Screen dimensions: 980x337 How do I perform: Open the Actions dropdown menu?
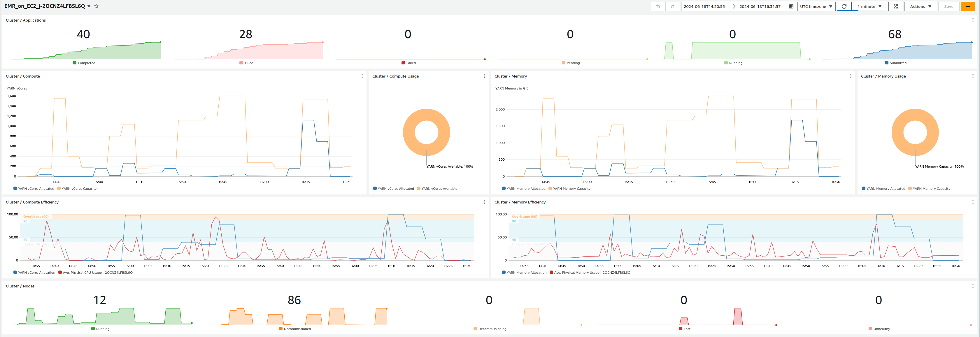coord(921,6)
